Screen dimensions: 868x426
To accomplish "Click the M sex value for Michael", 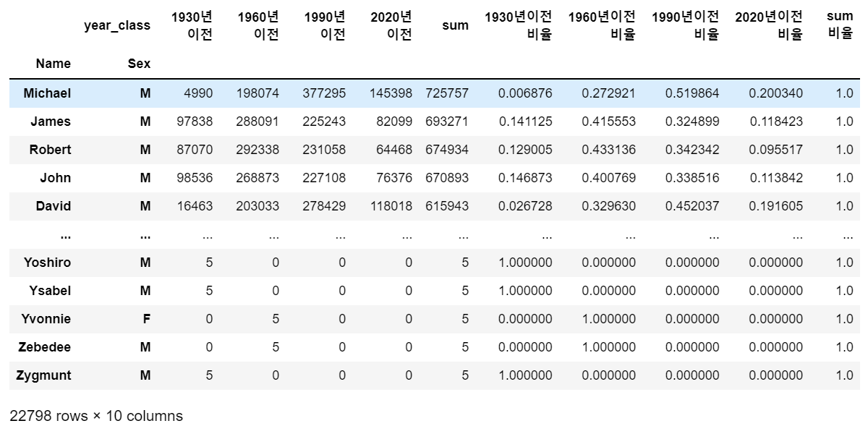I will 145,93.
